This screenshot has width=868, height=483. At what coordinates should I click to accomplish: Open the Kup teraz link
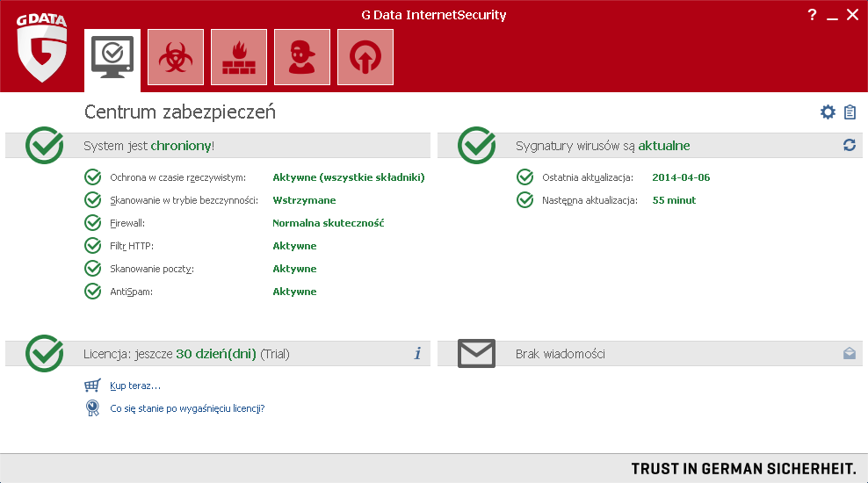135,386
